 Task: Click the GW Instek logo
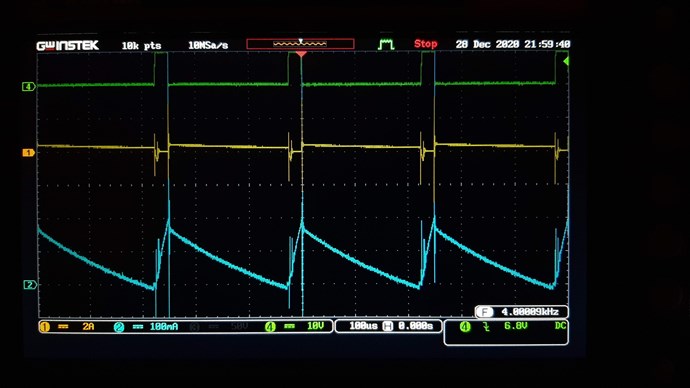tap(67, 45)
